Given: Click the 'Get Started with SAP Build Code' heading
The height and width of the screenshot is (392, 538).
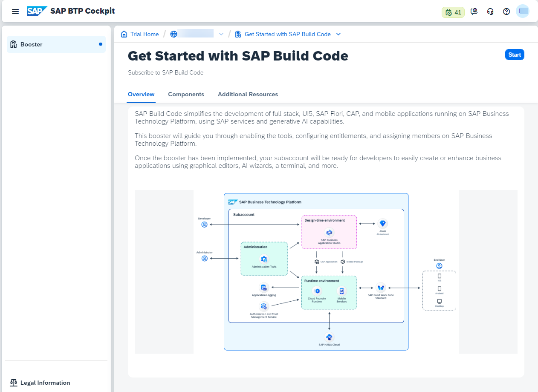Looking at the screenshot, I should [x=238, y=56].
